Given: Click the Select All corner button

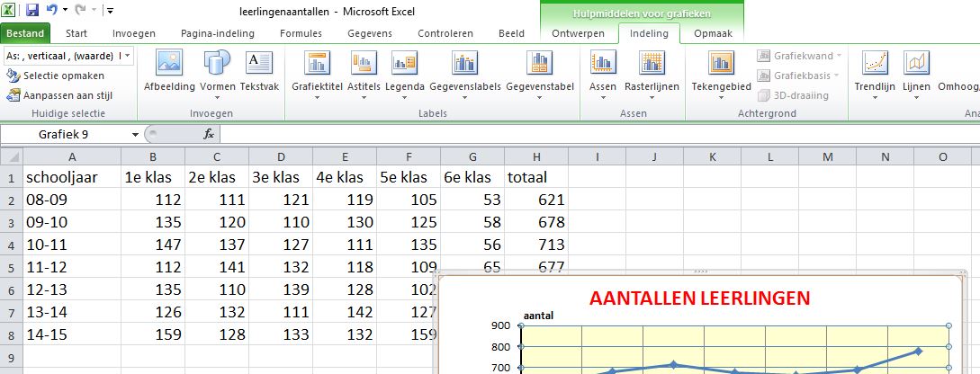Looking at the screenshot, I should 12,156.
